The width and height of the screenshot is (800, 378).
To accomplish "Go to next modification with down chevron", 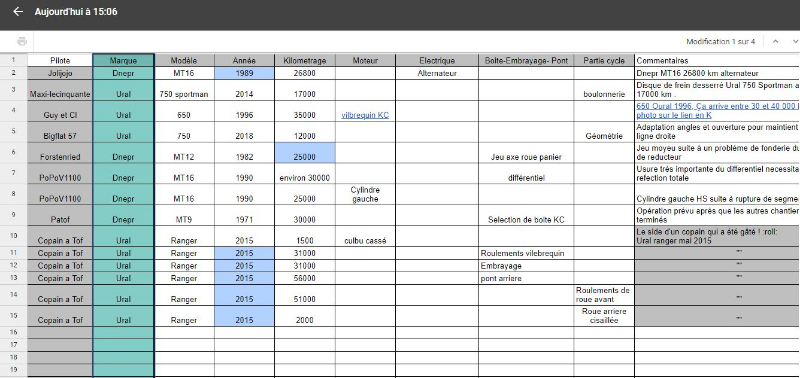I will point(795,41).
